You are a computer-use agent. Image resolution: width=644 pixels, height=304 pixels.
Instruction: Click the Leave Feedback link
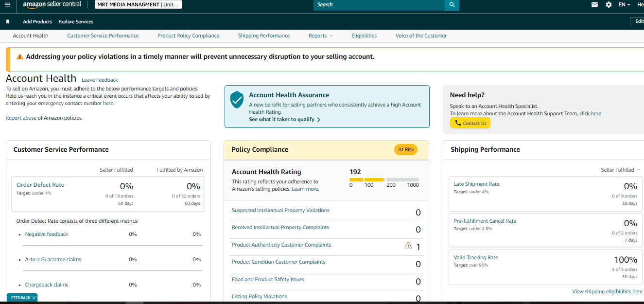[x=100, y=80]
